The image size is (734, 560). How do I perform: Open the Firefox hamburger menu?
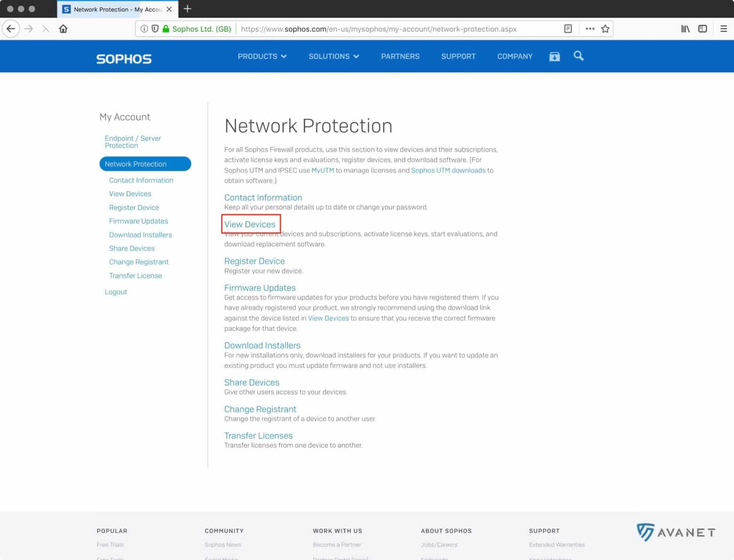coord(723,29)
